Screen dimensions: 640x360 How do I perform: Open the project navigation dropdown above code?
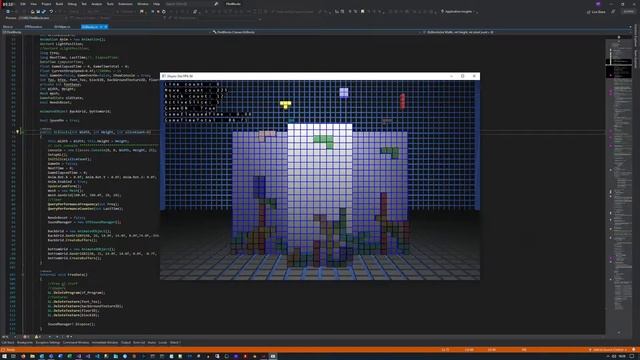[106, 32]
